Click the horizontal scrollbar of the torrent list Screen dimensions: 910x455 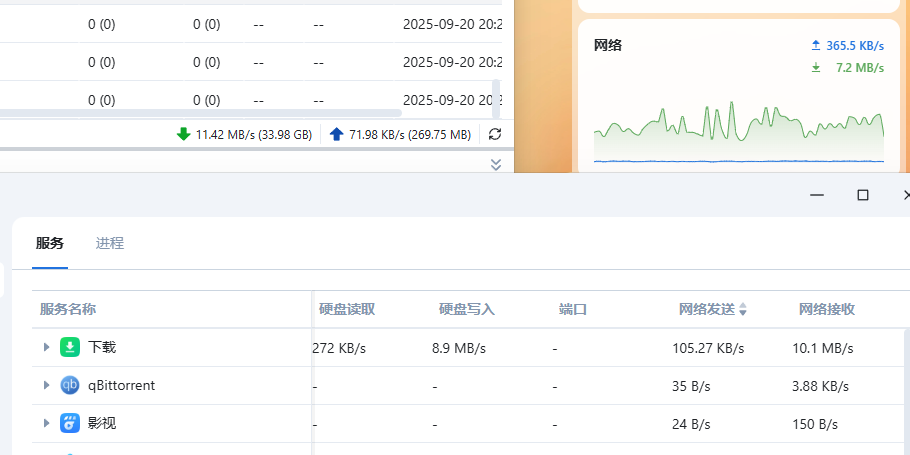(201, 113)
